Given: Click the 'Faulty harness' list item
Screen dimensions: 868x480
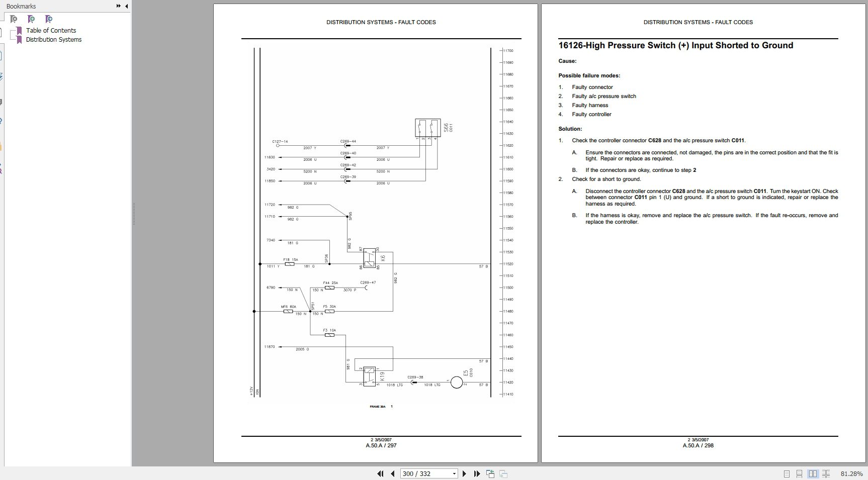Looking at the screenshot, I should 590,105.
